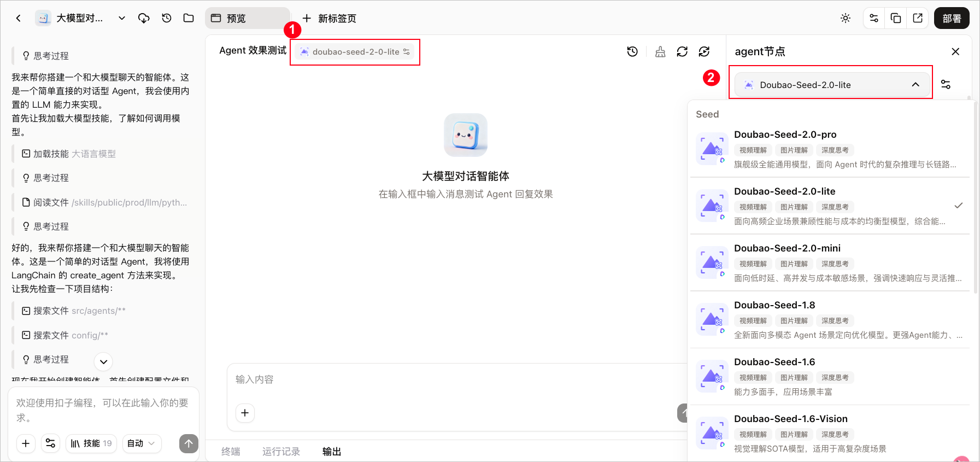Open the folder icon in top bar
Screen dimensions: 980x462
click(x=189, y=18)
